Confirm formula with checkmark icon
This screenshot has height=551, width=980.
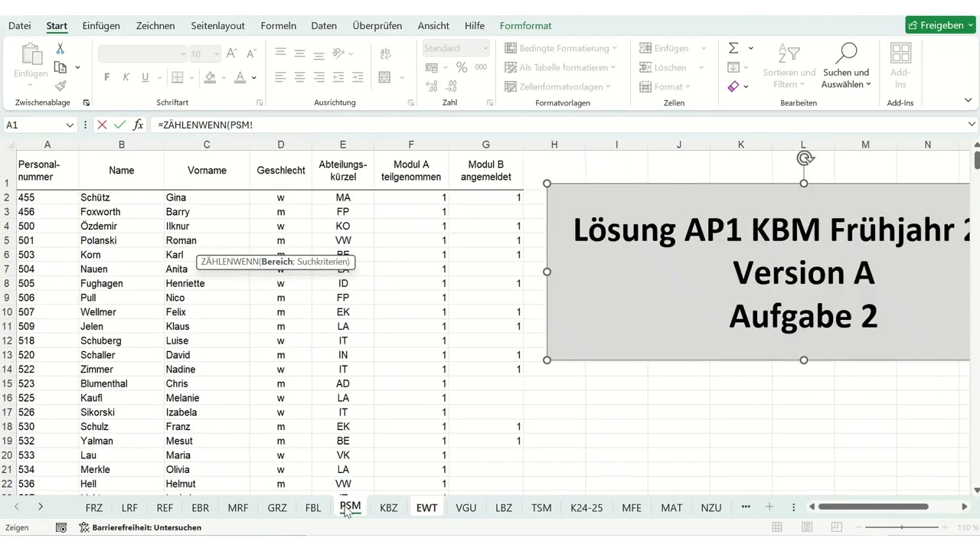click(119, 125)
